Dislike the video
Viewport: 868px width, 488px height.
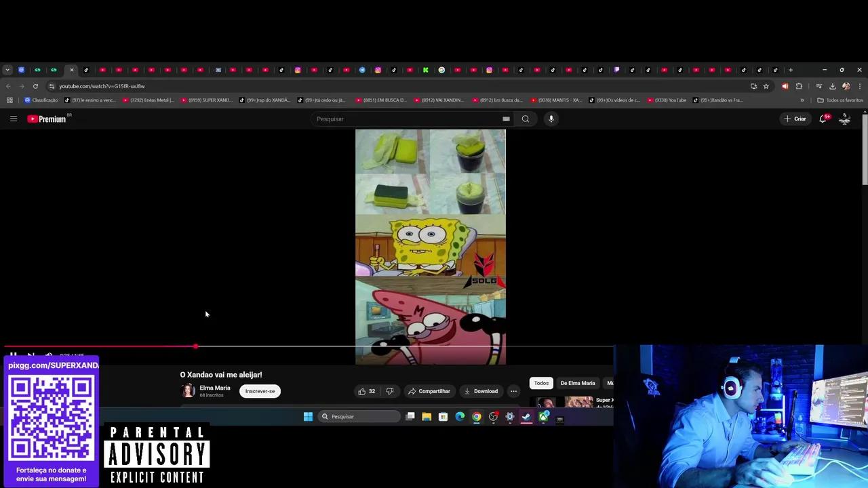coord(389,391)
